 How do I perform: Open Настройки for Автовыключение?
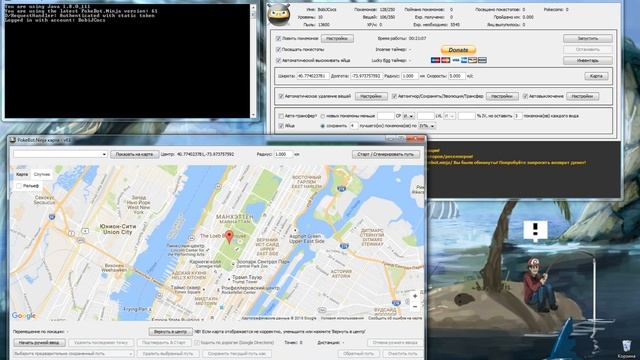pyautogui.click(x=582, y=96)
